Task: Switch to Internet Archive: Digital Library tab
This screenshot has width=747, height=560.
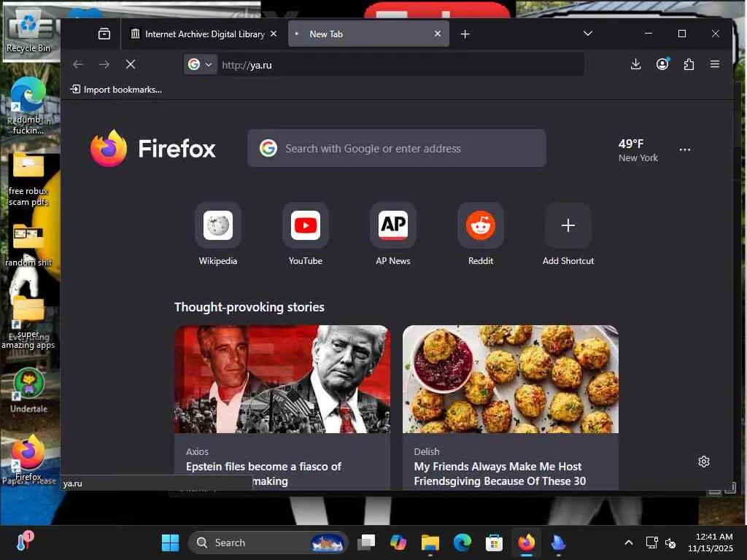Action: (204, 34)
